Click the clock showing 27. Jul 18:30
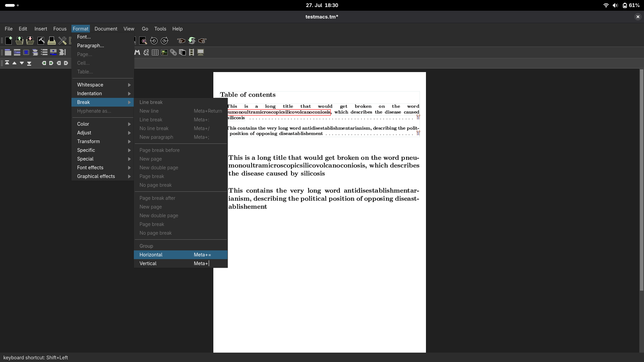This screenshot has height=362, width=644. 322,5
